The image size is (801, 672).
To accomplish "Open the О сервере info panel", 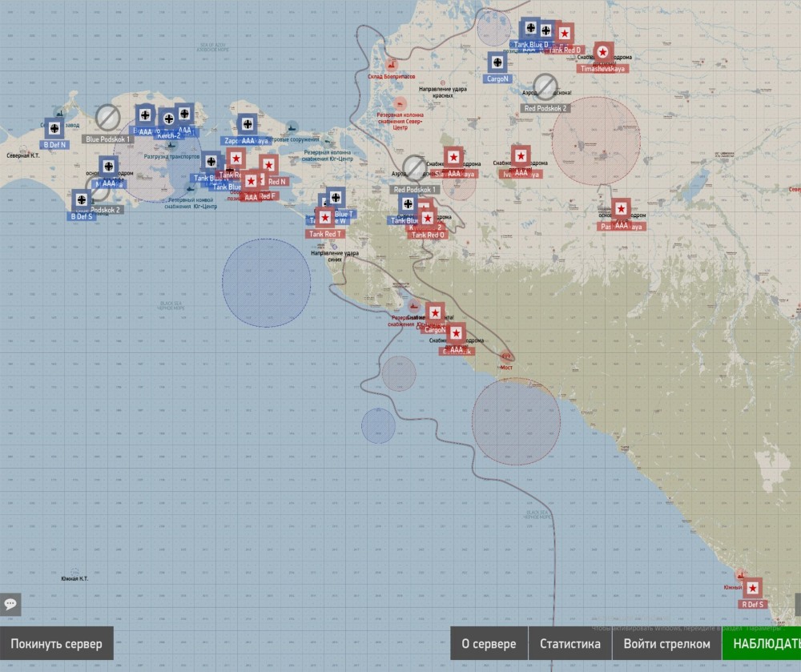I will pyautogui.click(x=489, y=643).
